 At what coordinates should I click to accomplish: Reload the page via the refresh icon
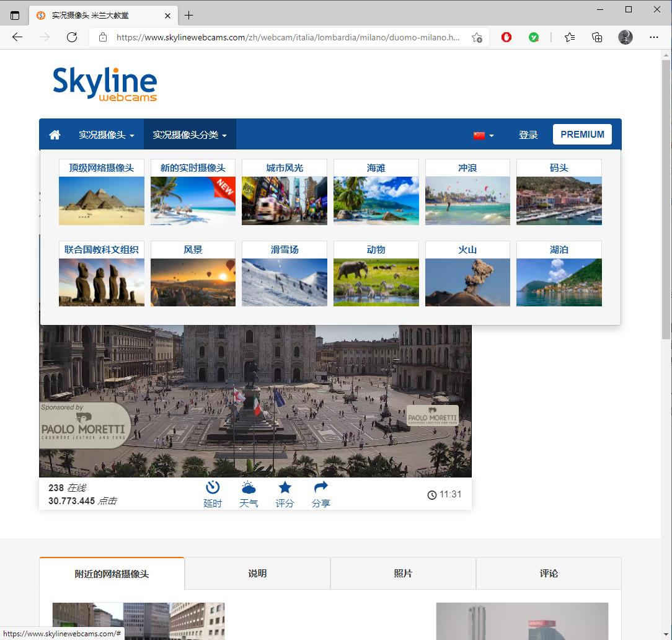(x=72, y=37)
